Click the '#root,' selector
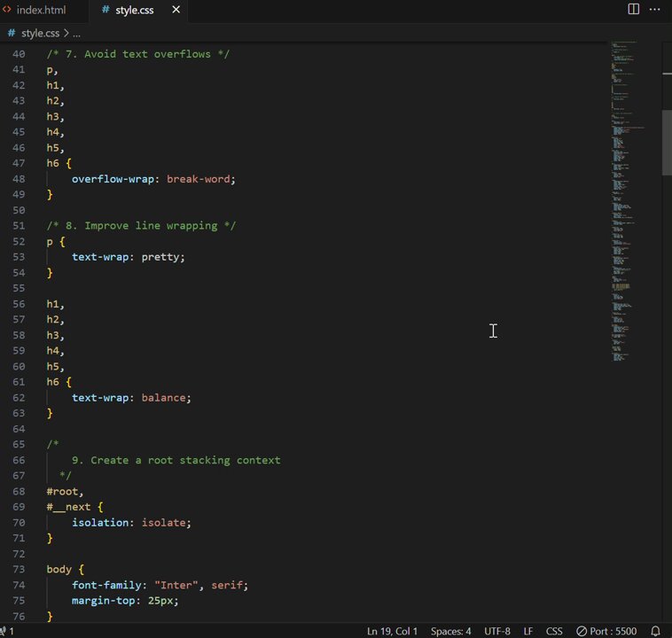 pos(65,491)
